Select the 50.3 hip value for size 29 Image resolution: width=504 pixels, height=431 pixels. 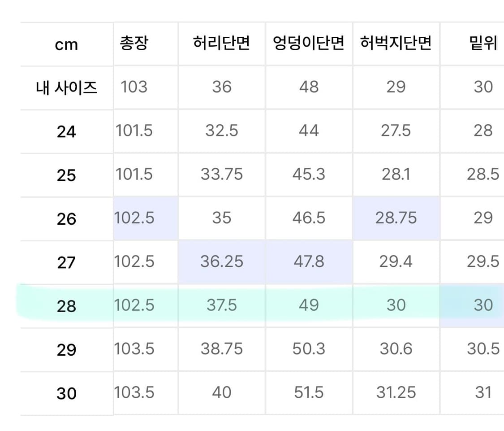tap(309, 349)
